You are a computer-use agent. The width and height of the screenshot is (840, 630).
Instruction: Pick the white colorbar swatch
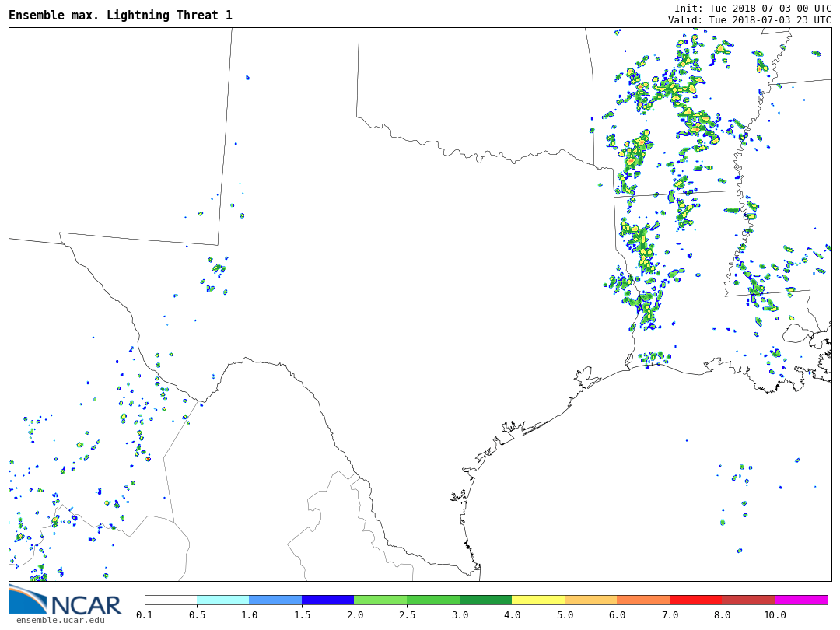170,600
